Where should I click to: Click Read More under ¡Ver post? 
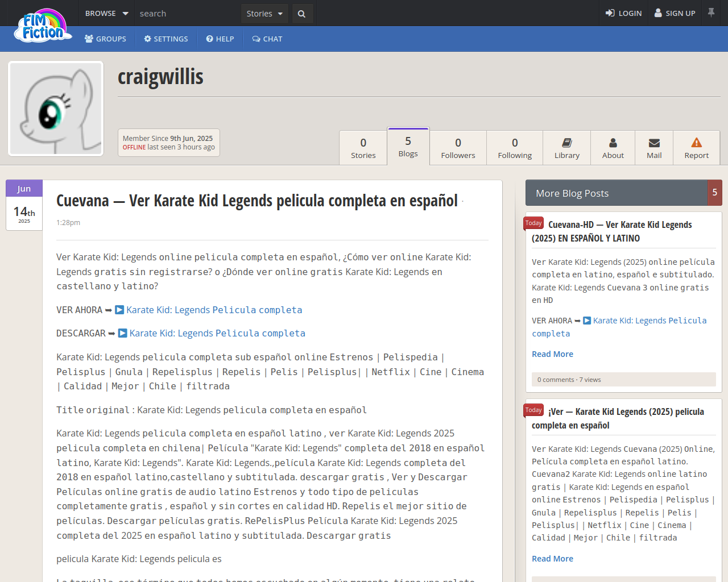point(552,559)
